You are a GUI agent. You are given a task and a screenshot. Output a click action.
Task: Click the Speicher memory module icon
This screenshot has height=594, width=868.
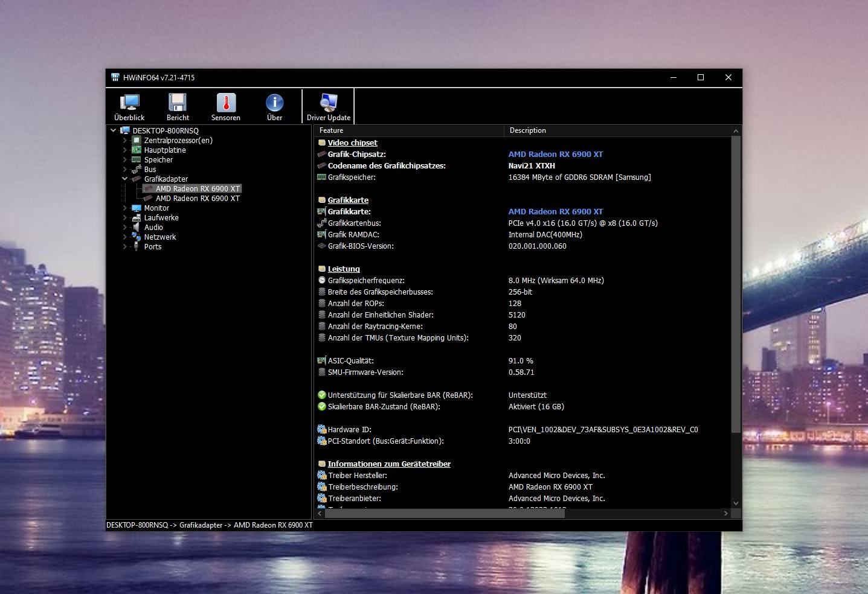click(137, 159)
